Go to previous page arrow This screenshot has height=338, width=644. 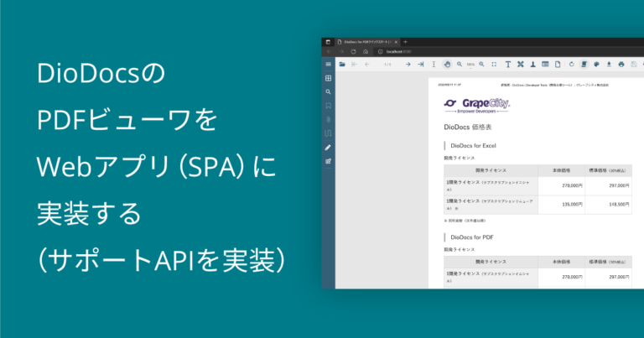366,65
